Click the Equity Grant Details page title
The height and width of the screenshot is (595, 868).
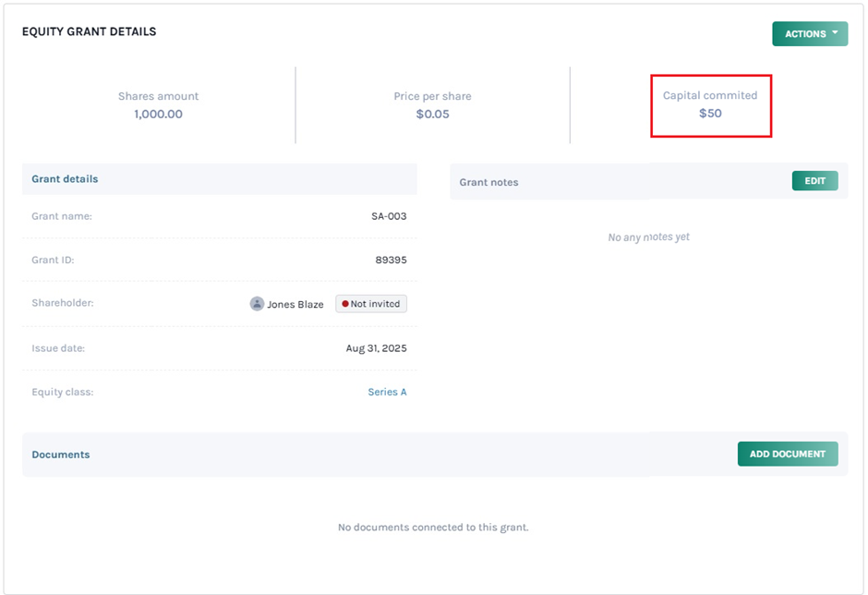point(90,31)
